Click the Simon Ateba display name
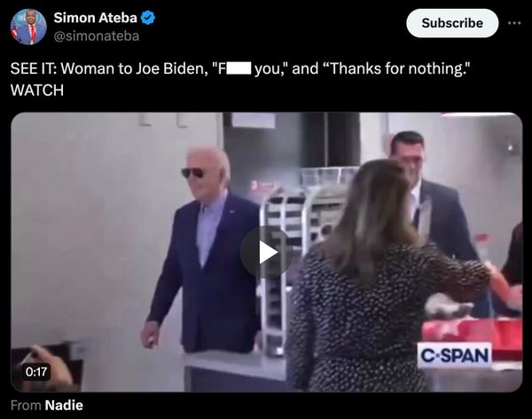The image size is (532, 419). tap(96, 18)
